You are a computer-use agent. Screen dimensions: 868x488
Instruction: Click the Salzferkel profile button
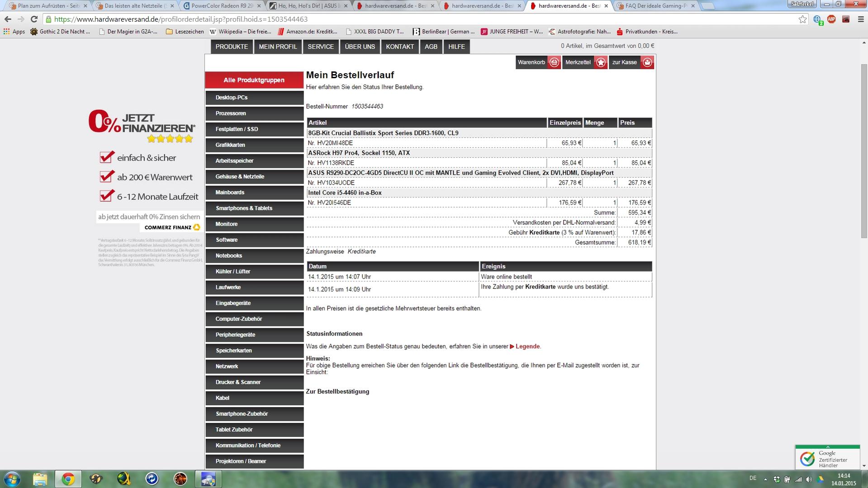(x=802, y=4)
